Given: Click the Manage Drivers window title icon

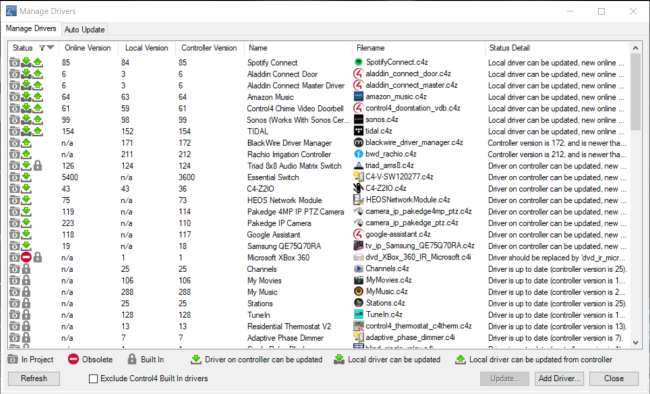Looking at the screenshot, I should [11, 11].
